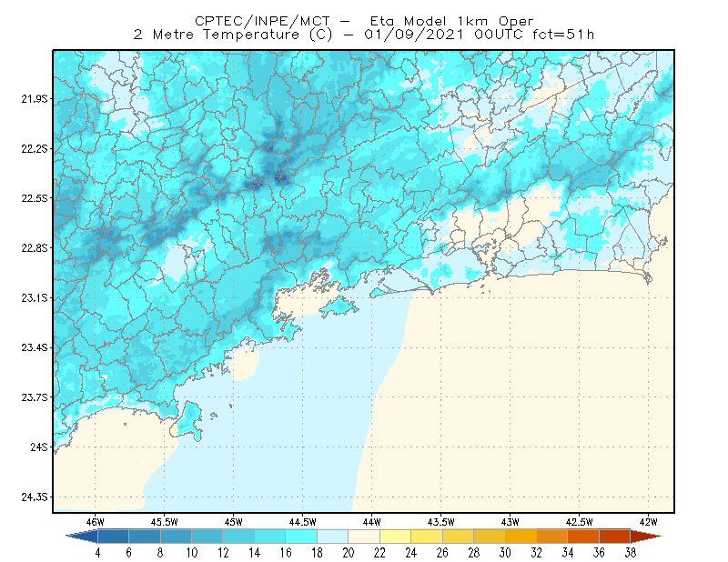
Task: Click the 42W longitude axis label
Action: click(x=648, y=522)
